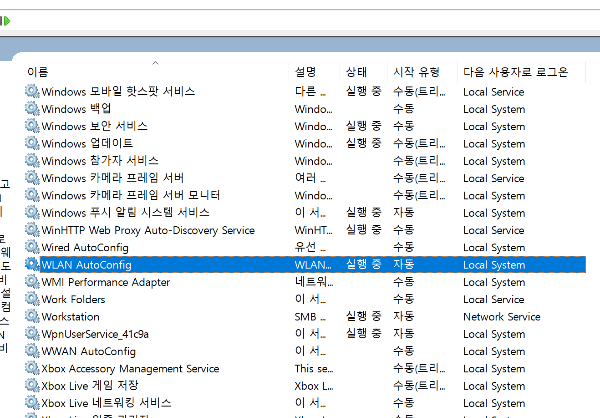Click gear icon next to Windows 백업
600x418 pixels.
[x=32, y=108]
